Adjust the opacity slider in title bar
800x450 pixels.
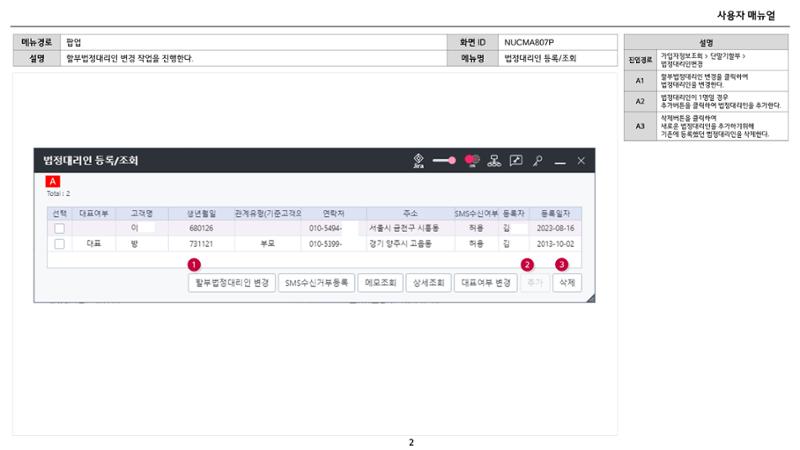click(444, 160)
